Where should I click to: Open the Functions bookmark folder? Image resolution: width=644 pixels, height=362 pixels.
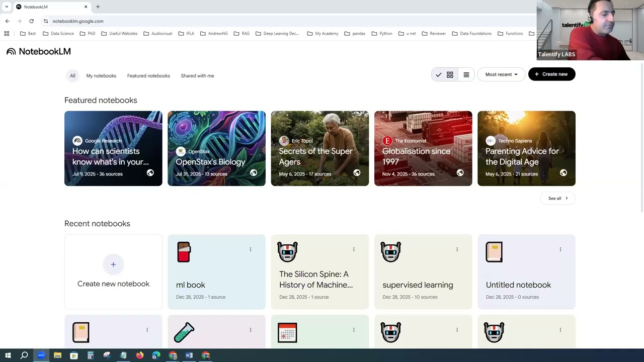(510, 34)
